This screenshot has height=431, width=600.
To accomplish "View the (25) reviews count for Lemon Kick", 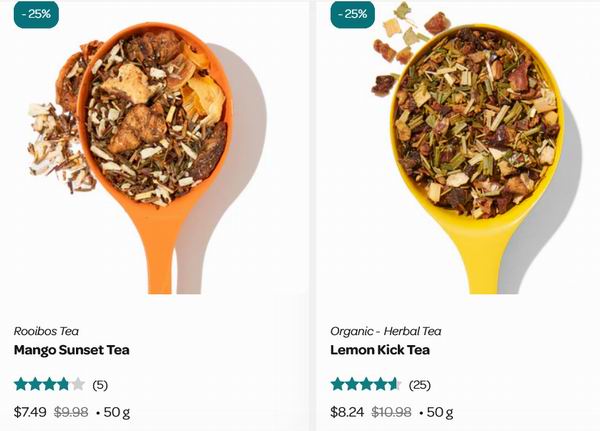I will (x=420, y=385).
